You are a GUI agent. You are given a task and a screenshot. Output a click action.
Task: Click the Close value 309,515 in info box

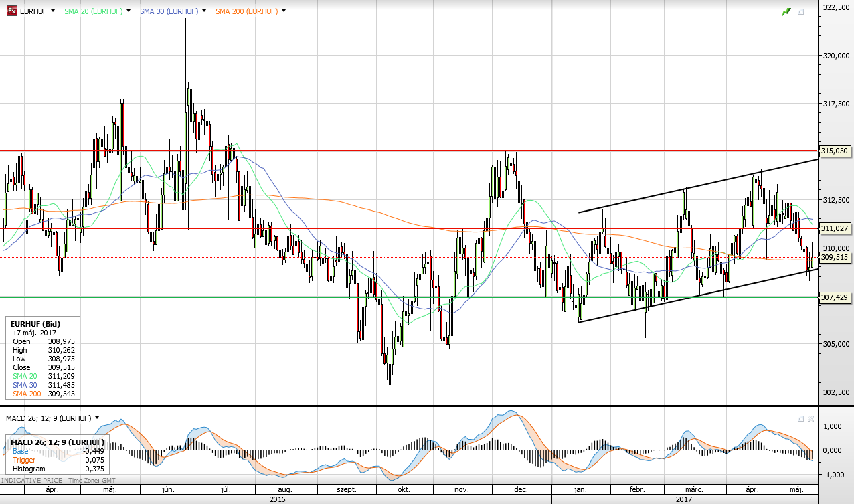tap(61, 367)
